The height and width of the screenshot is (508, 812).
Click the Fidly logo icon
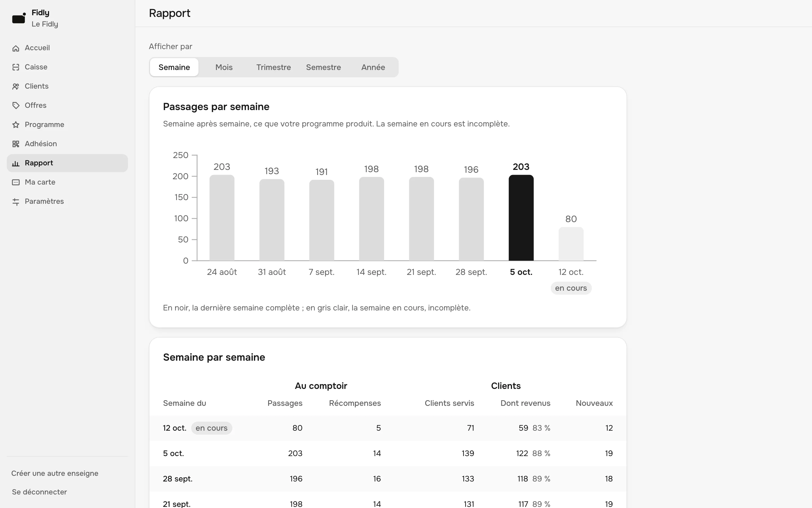pos(19,18)
